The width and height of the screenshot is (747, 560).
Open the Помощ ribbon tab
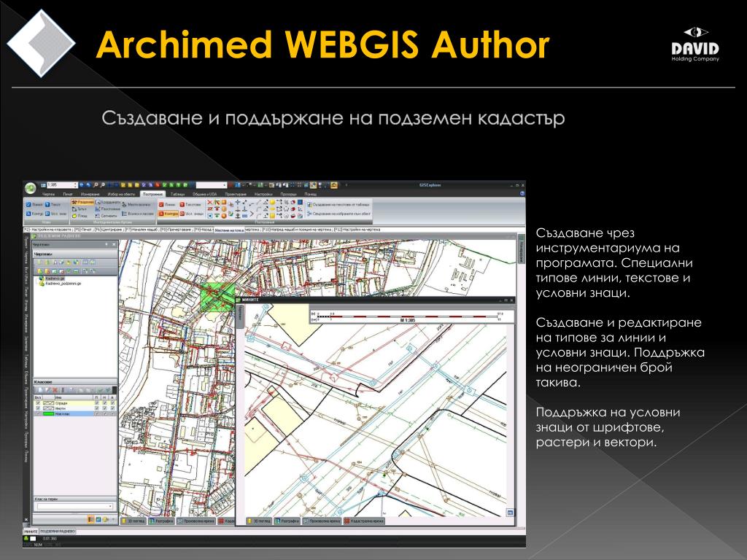click(311, 194)
